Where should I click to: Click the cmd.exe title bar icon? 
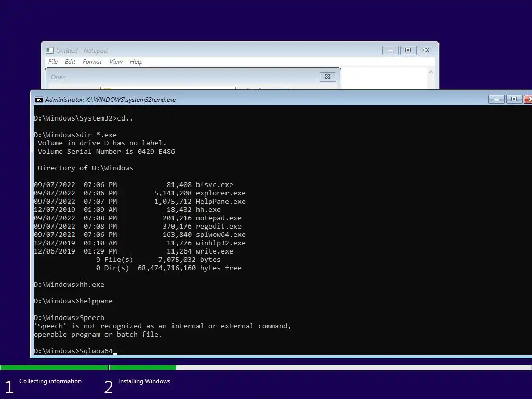(x=38, y=100)
